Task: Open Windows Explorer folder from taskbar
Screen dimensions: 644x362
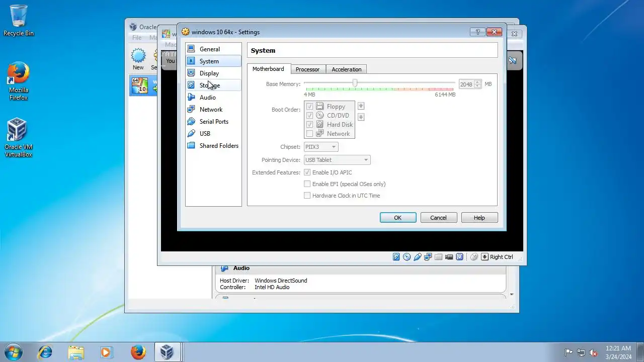Action: (x=76, y=352)
